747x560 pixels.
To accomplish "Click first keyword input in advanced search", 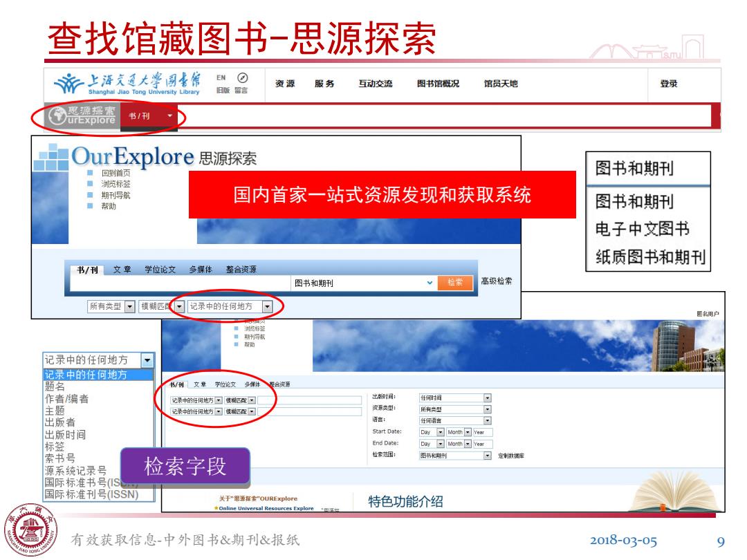I will tap(309, 400).
